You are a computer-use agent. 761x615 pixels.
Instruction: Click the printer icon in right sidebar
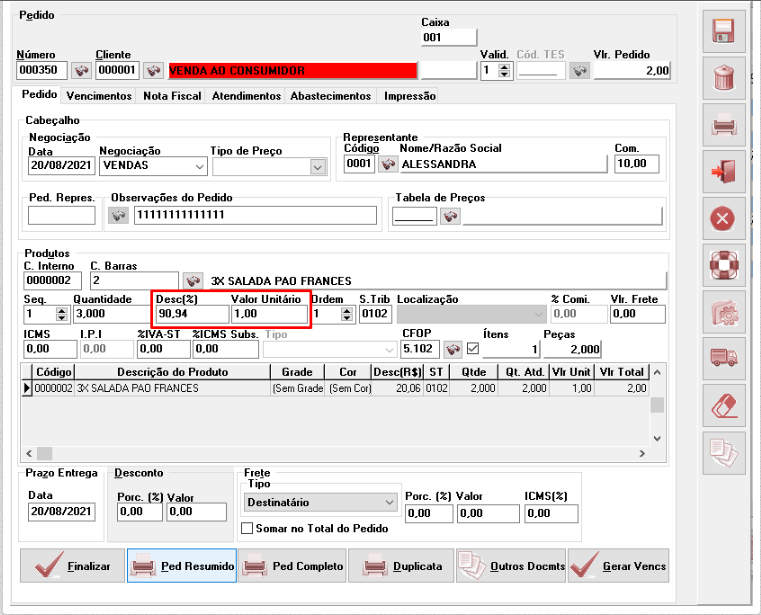click(x=724, y=125)
